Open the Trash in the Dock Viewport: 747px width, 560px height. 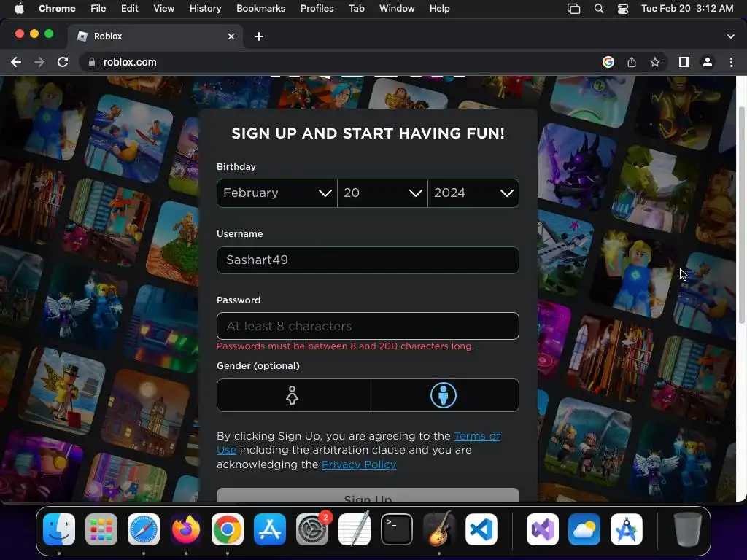click(x=687, y=529)
